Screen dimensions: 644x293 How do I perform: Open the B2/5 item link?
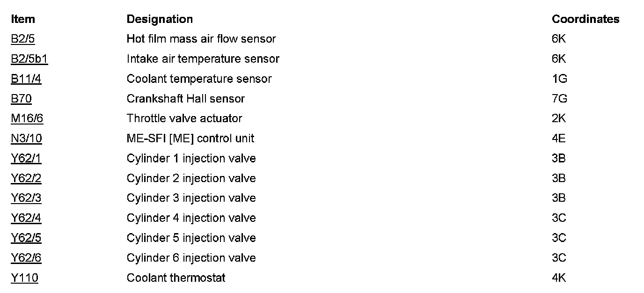tap(22, 39)
